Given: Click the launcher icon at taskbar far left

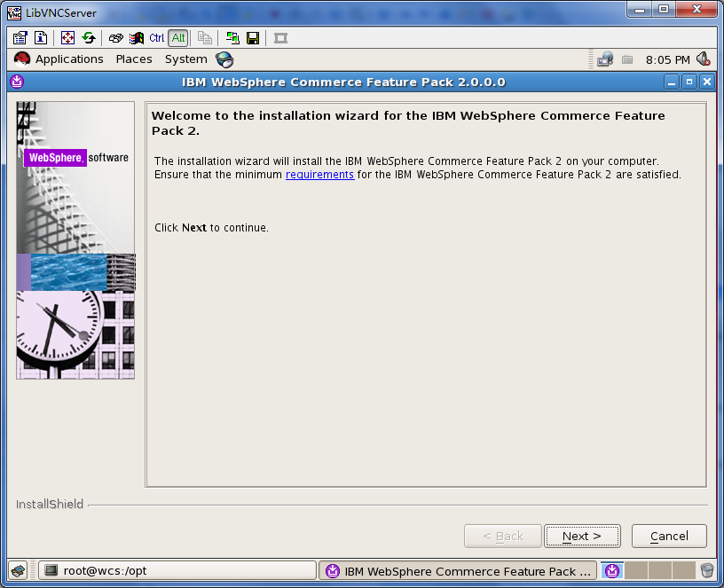Looking at the screenshot, I should pos(16,570).
